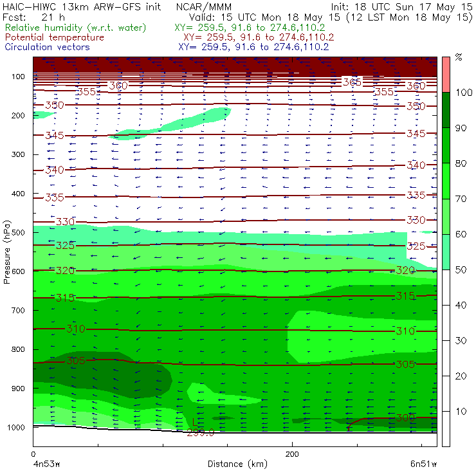Click the '200' distance axis tick label

(292, 454)
